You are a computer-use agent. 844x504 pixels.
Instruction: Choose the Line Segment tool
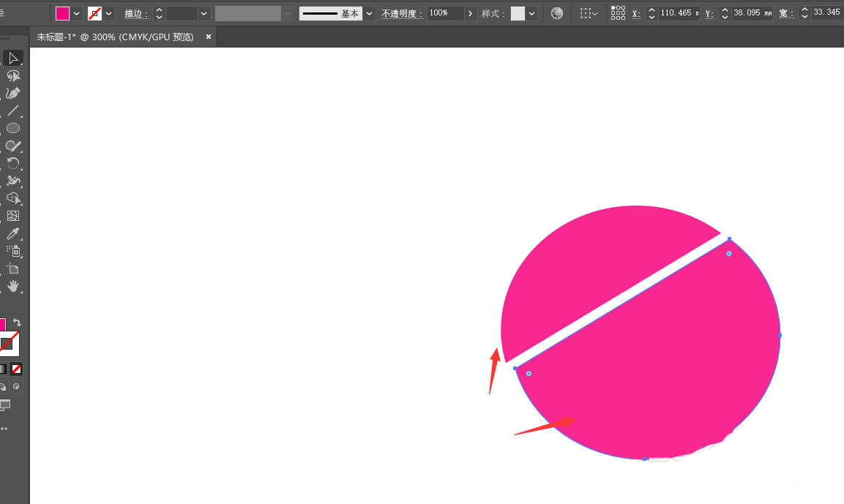(x=13, y=111)
